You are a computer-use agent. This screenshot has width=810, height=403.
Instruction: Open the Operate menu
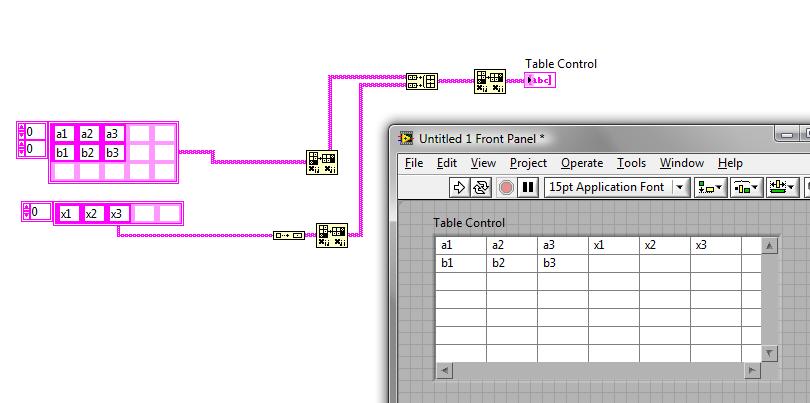pyautogui.click(x=582, y=163)
